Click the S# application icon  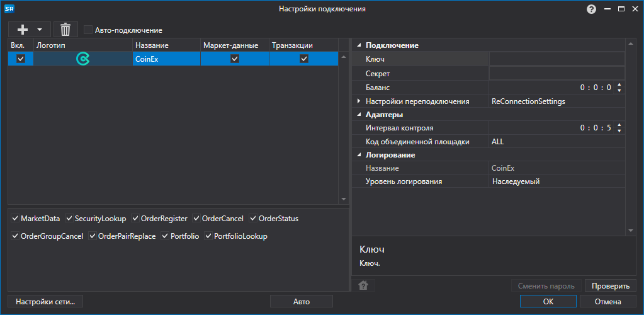tap(9, 9)
